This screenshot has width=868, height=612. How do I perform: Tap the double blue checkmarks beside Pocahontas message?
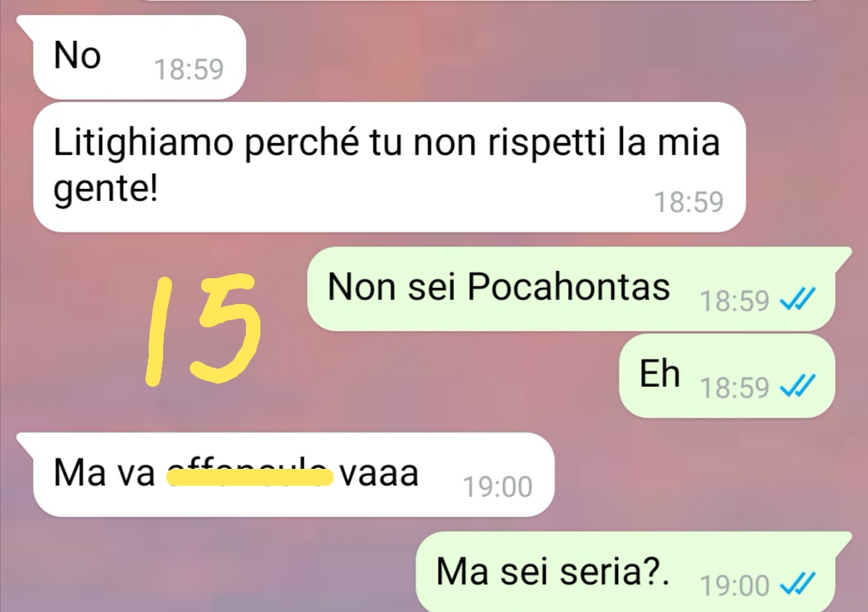(x=797, y=300)
